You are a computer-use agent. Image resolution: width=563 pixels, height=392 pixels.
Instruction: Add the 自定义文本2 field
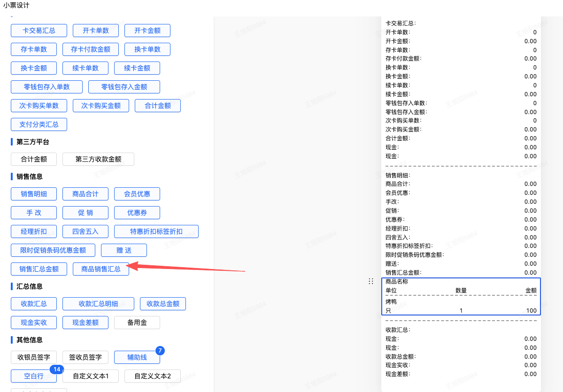point(153,376)
